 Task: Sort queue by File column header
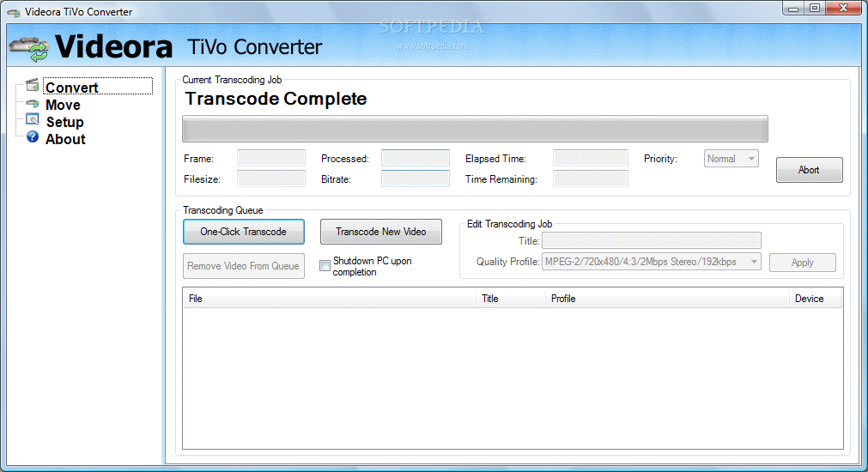pos(330,299)
